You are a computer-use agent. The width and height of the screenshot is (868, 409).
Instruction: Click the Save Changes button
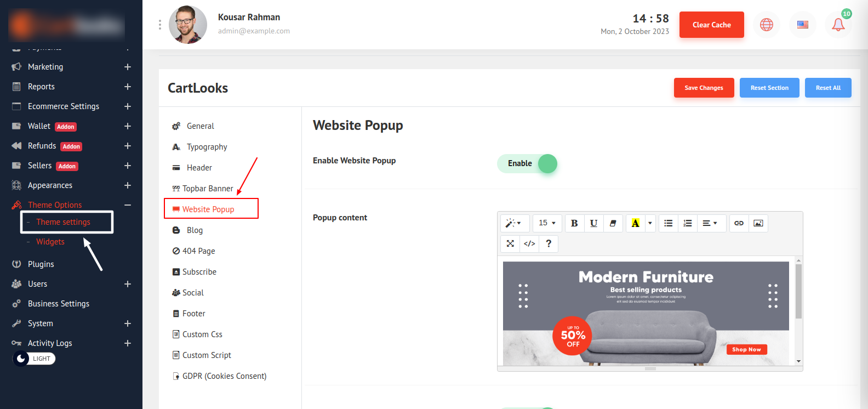[704, 88]
